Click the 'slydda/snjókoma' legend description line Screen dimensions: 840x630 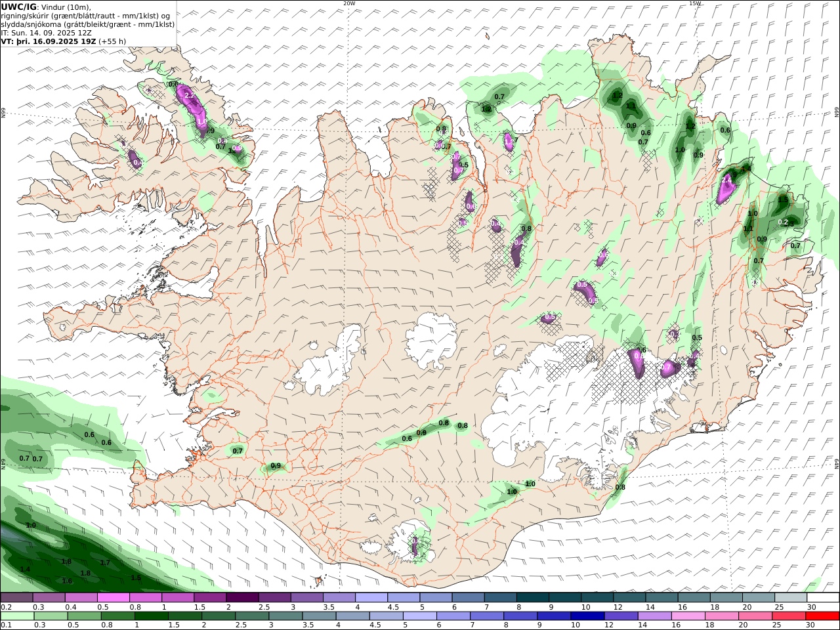[x=88, y=24]
